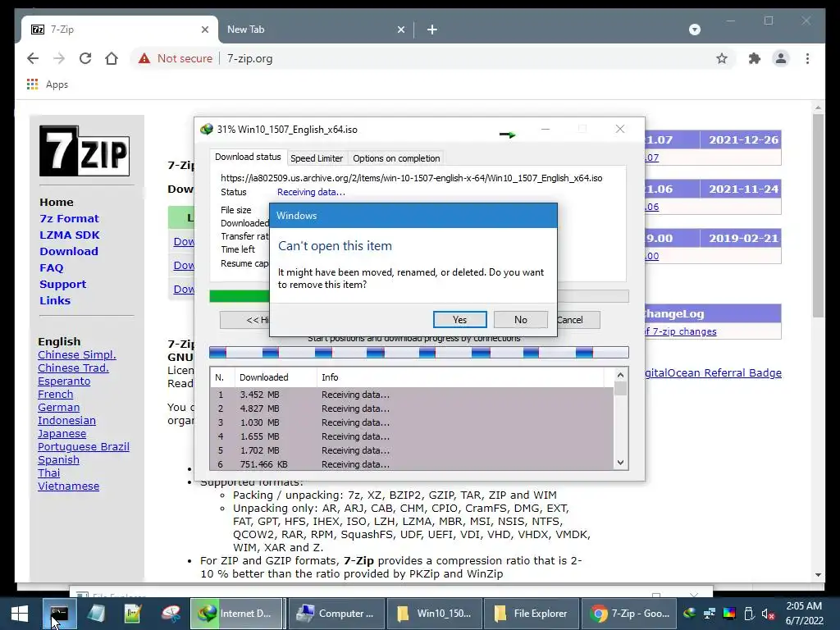Select connection row 3 with 1.030 MB
The image size is (840, 630).
(412, 422)
